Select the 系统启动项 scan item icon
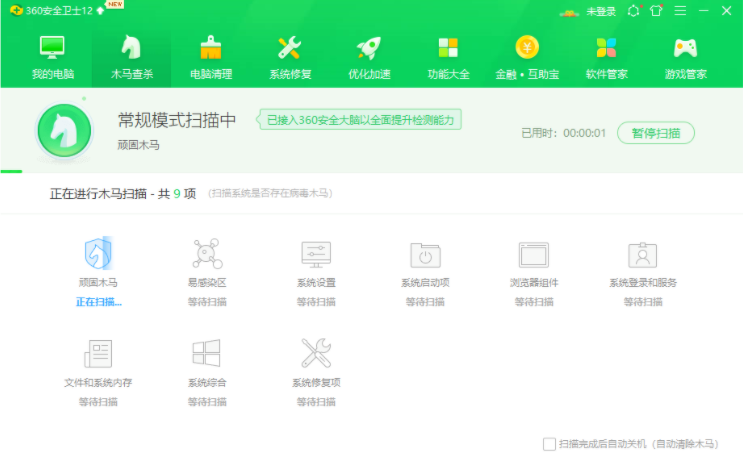This screenshot has width=745, height=455. coord(425,255)
